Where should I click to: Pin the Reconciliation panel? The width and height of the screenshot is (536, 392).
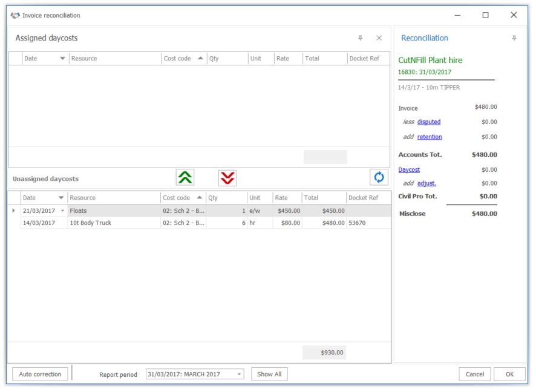pos(514,38)
